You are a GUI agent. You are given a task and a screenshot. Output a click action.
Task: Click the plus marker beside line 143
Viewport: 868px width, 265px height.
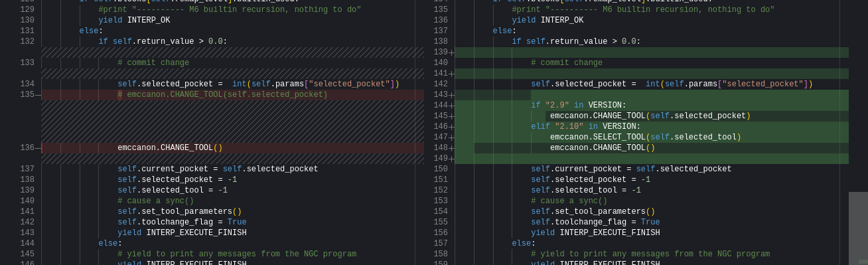(x=452, y=95)
